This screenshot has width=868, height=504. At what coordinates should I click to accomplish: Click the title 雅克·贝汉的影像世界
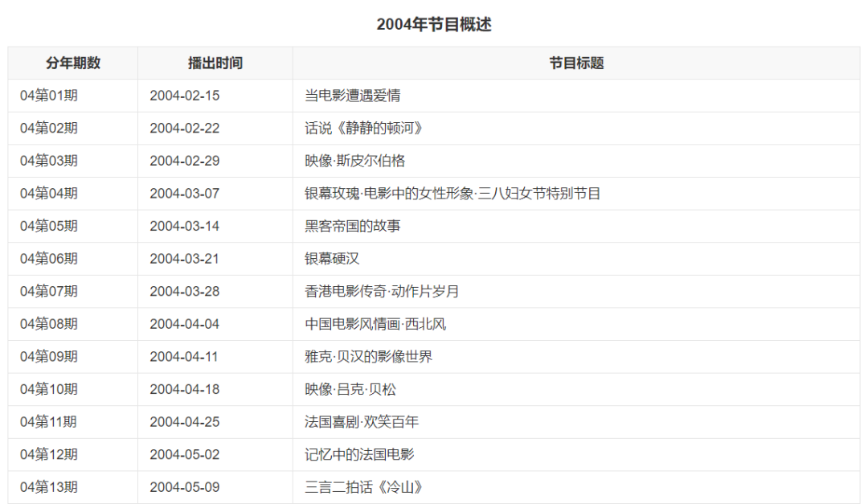click(369, 357)
